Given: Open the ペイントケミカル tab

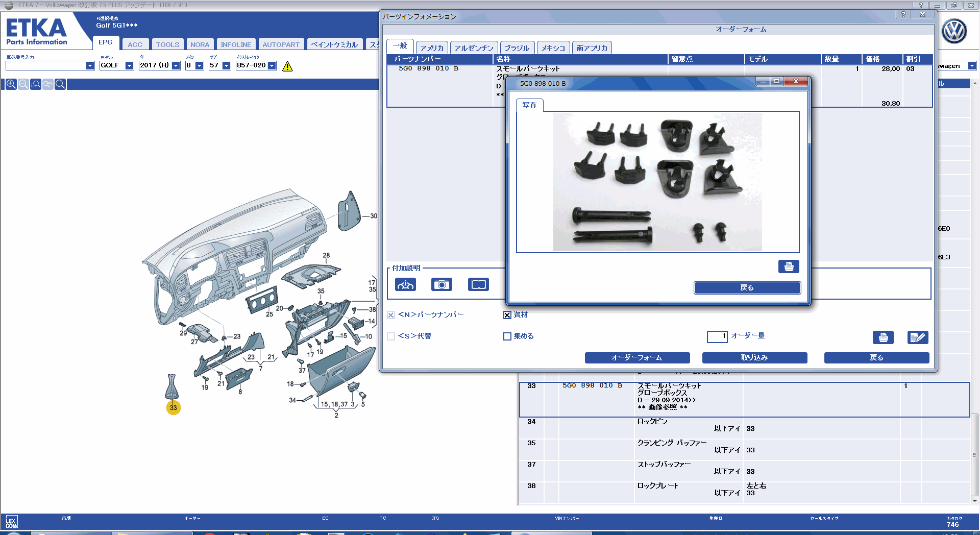Looking at the screenshot, I should coord(334,44).
